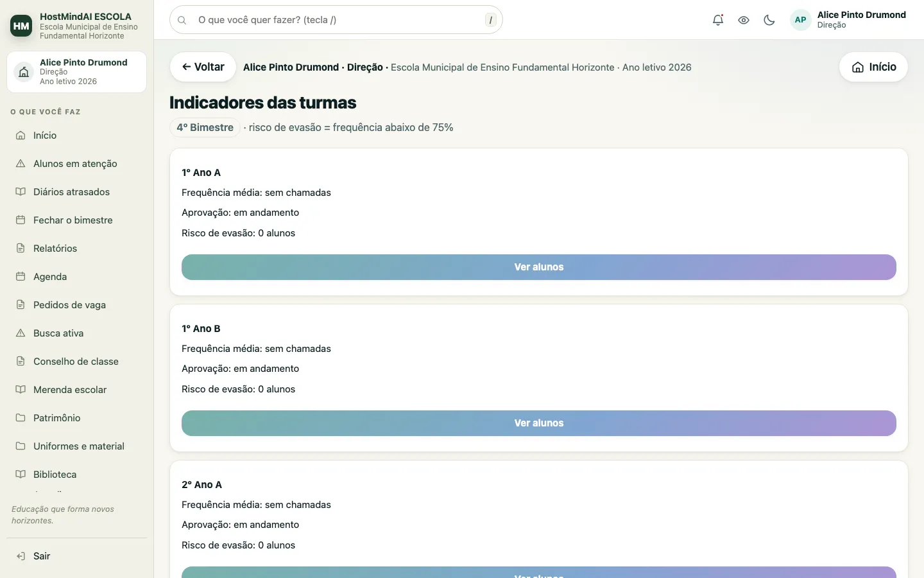This screenshot has width=924, height=578.
Task: Click the HM logo icon
Action: pos(21,26)
